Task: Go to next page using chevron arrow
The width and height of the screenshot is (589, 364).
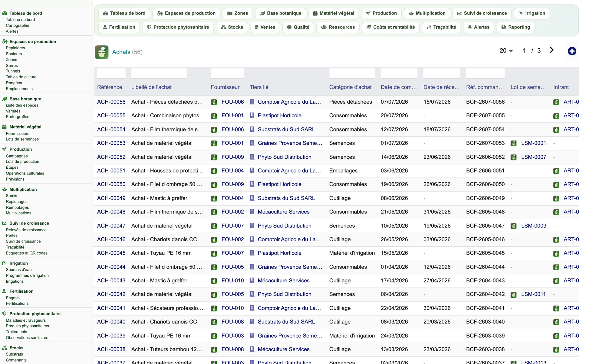Action: click(x=552, y=50)
